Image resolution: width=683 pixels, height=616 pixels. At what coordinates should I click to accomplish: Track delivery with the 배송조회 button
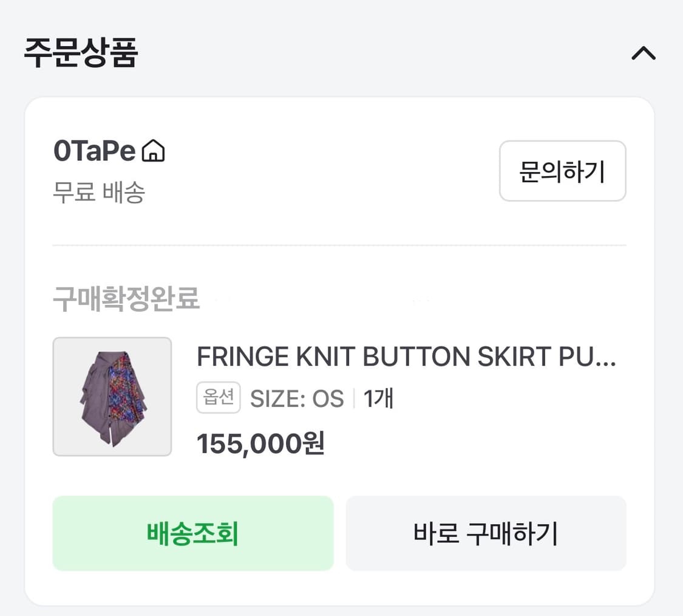tap(192, 533)
